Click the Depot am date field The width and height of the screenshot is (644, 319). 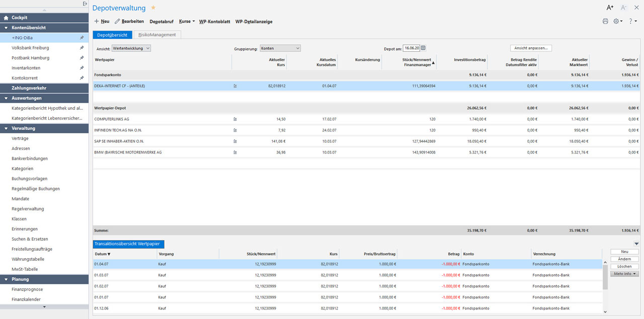point(412,48)
